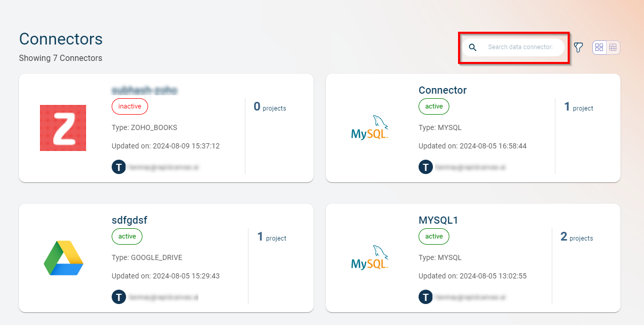
Task: Open the sdfgdsf connector title
Action: point(130,220)
